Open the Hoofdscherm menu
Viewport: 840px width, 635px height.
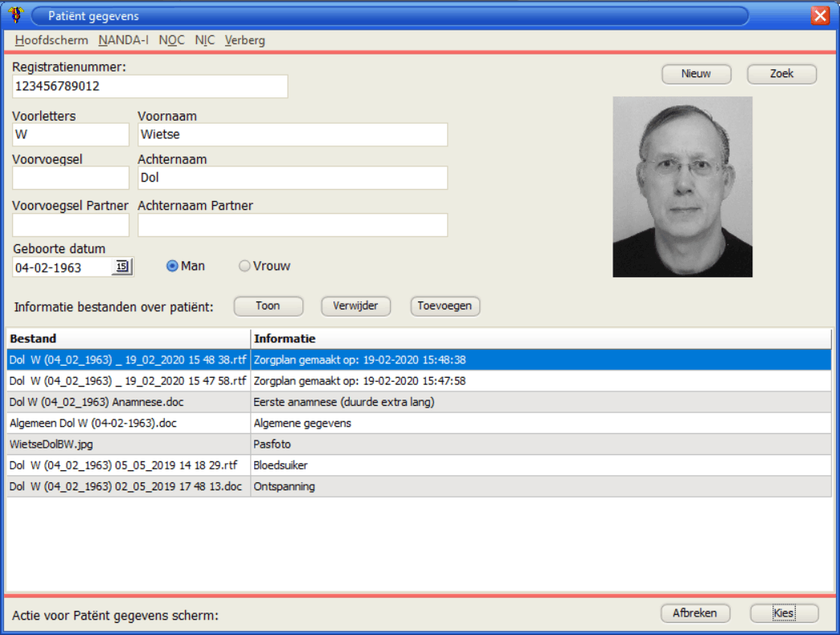point(51,40)
